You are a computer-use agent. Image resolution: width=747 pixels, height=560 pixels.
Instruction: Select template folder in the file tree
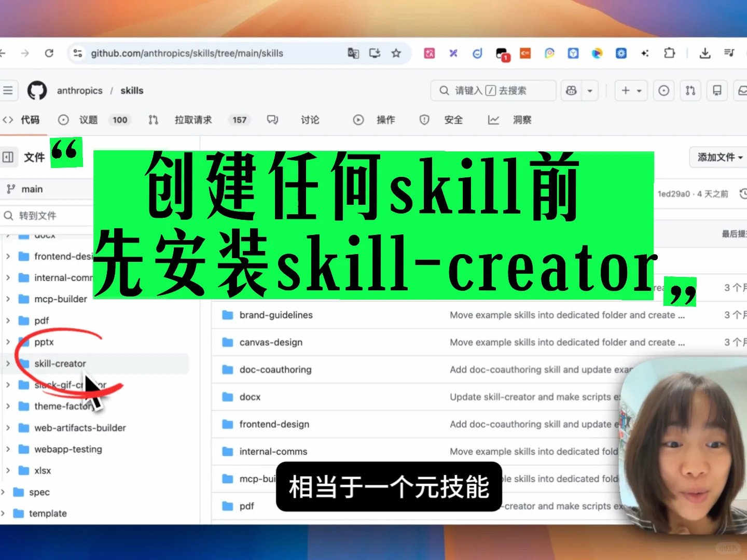click(x=48, y=513)
